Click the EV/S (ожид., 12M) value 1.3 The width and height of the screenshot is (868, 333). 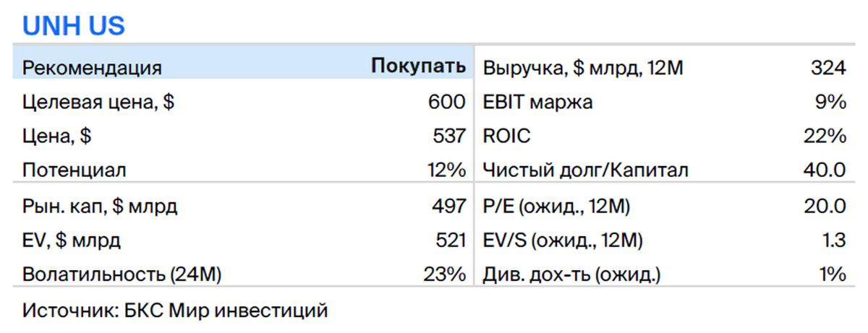coord(832,241)
